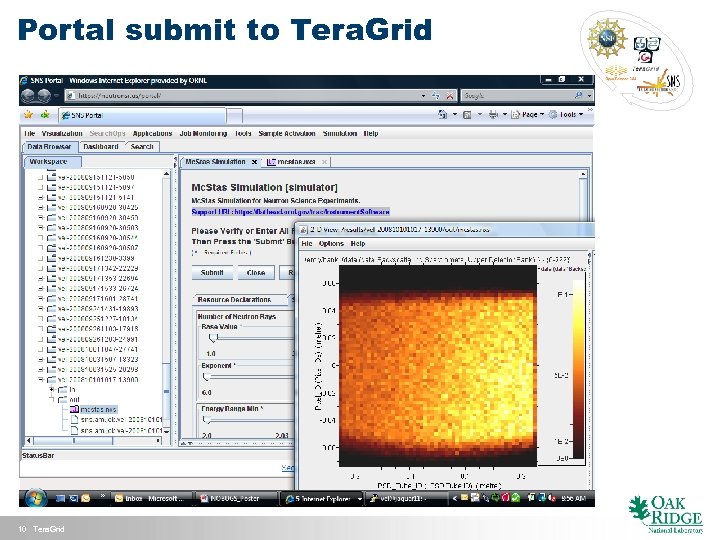Click the browser Back arrow button
This screenshot has width=720, height=540.
pos(28,96)
